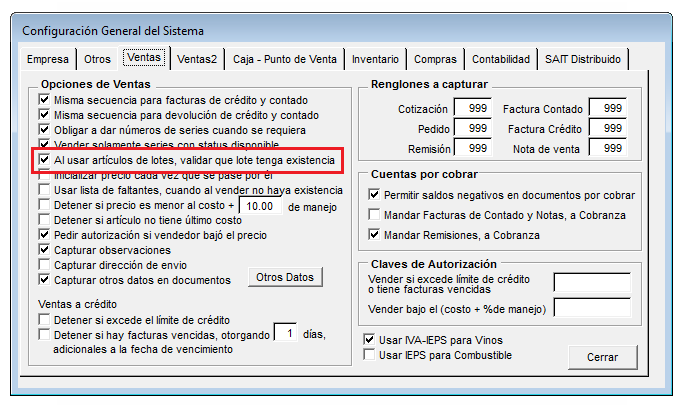This screenshot has width=690, height=412.
Task: Enable Detener si hay facturas vencidas checkbox
Action: pyautogui.click(x=44, y=335)
